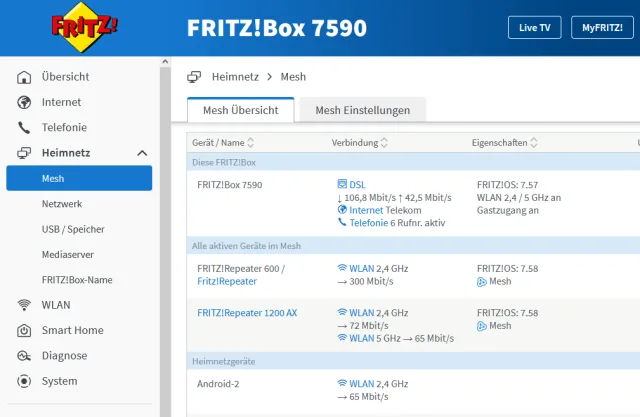Image resolution: width=640 pixels, height=417 pixels.
Task: Click WLAN 2,4 GHz wifi icon for Repeater 1200 AX
Action: point(342,313)
